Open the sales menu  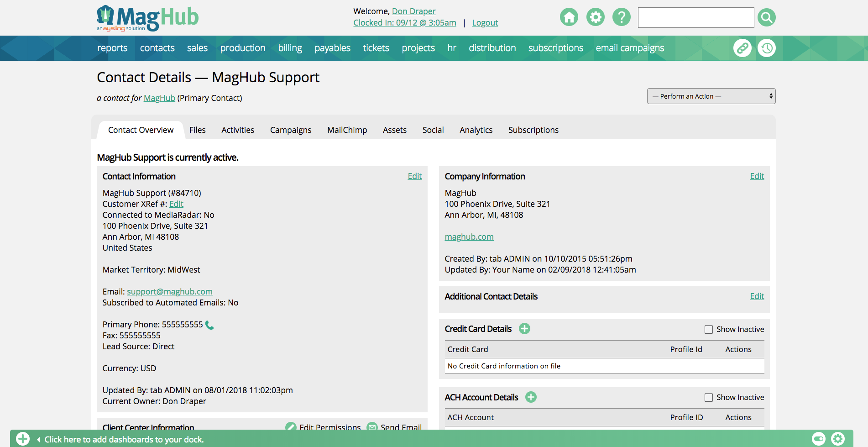click(x=197, y=48)
